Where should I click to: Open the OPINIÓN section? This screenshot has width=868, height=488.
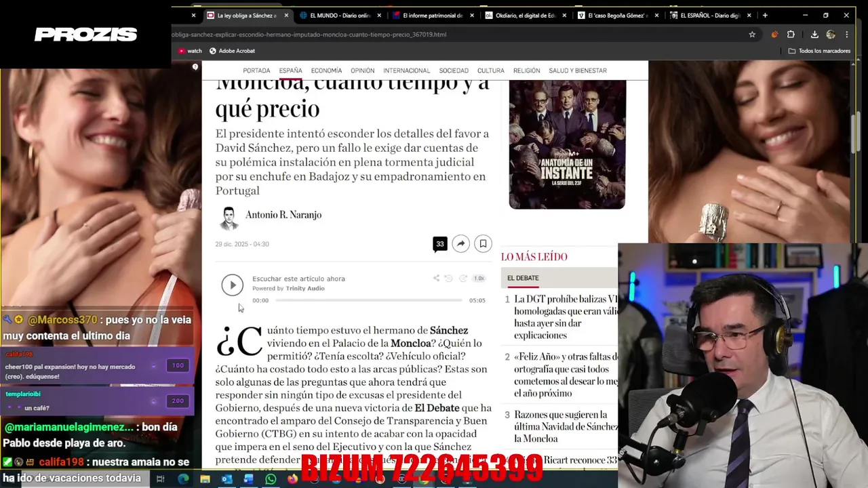362,70
